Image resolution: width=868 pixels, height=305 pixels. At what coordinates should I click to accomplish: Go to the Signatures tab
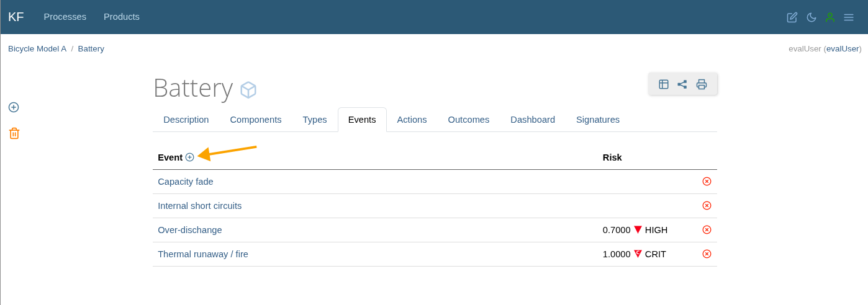point(597,120)
